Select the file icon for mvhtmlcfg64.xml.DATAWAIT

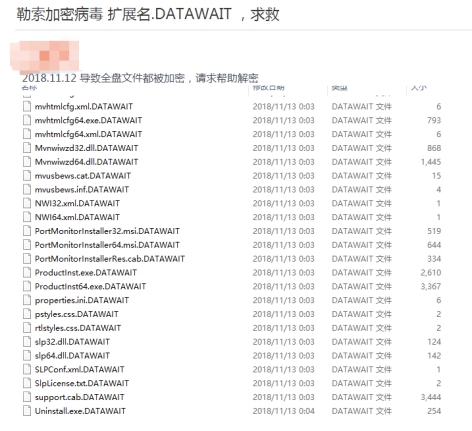pos(27,134)
